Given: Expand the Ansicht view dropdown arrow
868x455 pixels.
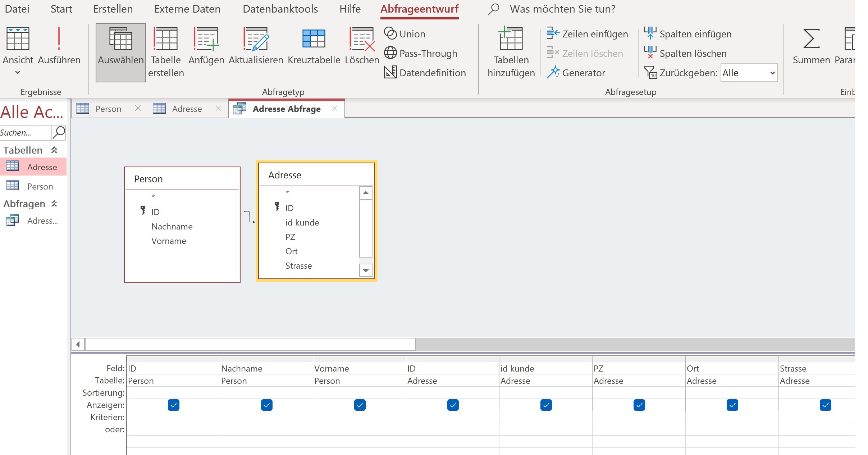Looking at the screenshot, I should [x=18, y=72].
